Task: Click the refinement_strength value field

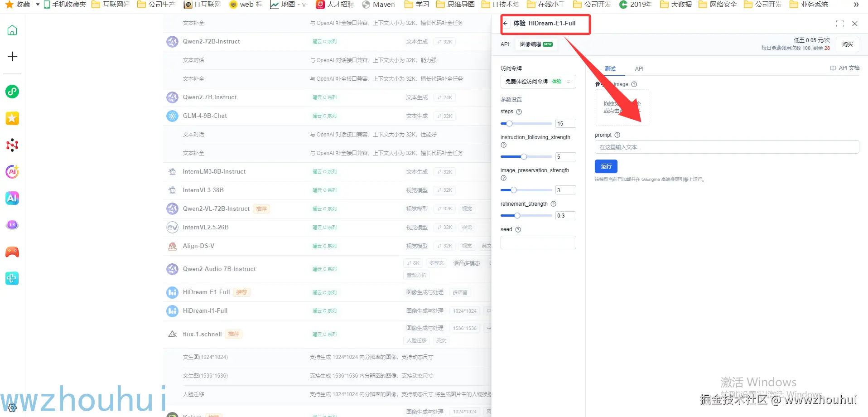Action: 566,216
